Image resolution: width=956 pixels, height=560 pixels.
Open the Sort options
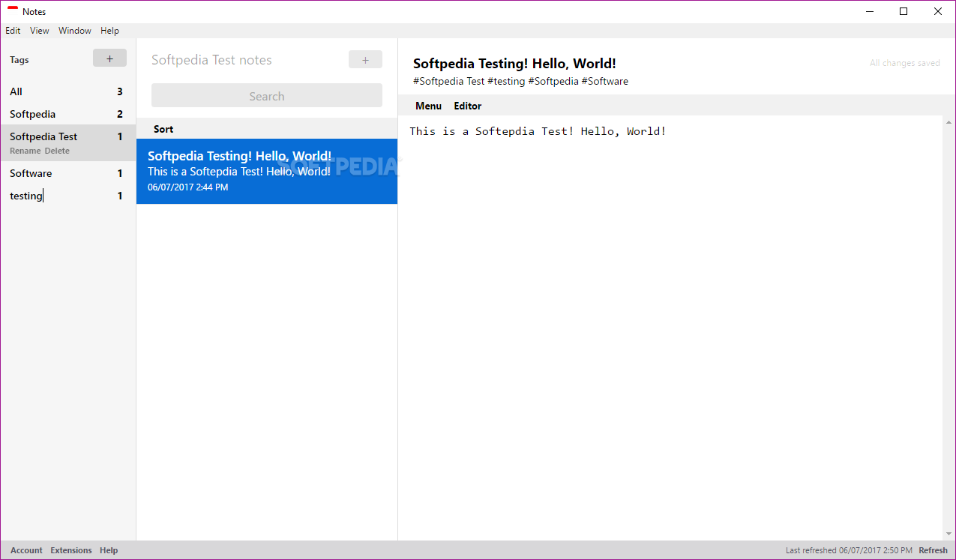pos(163,129)
